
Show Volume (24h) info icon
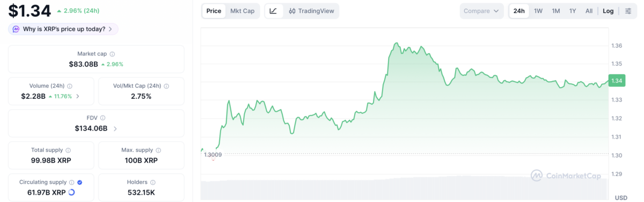70,86
